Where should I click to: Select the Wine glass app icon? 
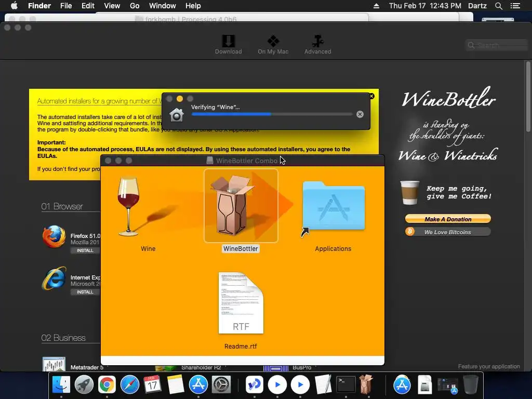128,206
